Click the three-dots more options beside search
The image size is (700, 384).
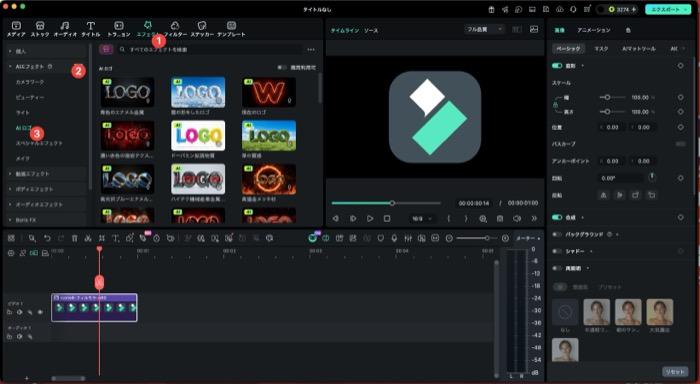pyautogui.click(x=311, y=50)
